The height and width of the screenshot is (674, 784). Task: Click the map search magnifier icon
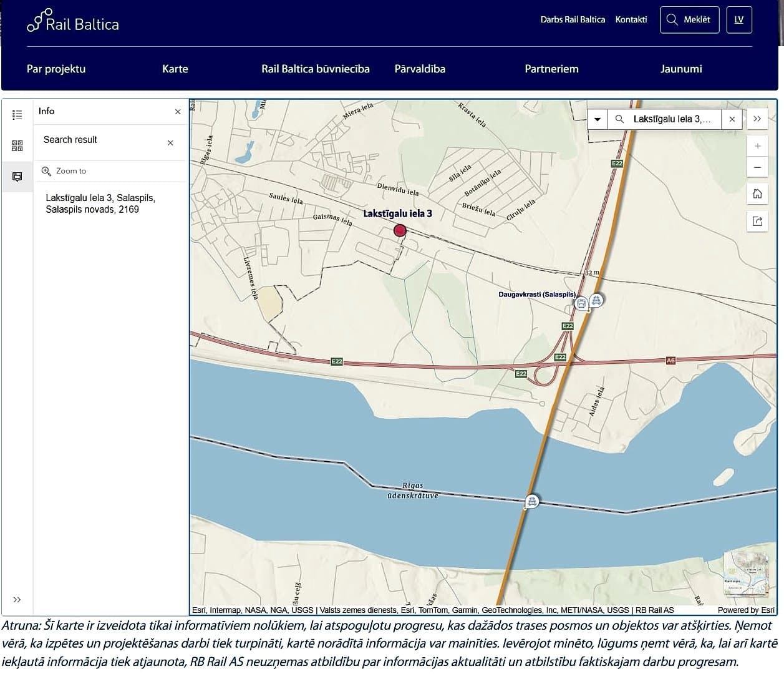619,119
